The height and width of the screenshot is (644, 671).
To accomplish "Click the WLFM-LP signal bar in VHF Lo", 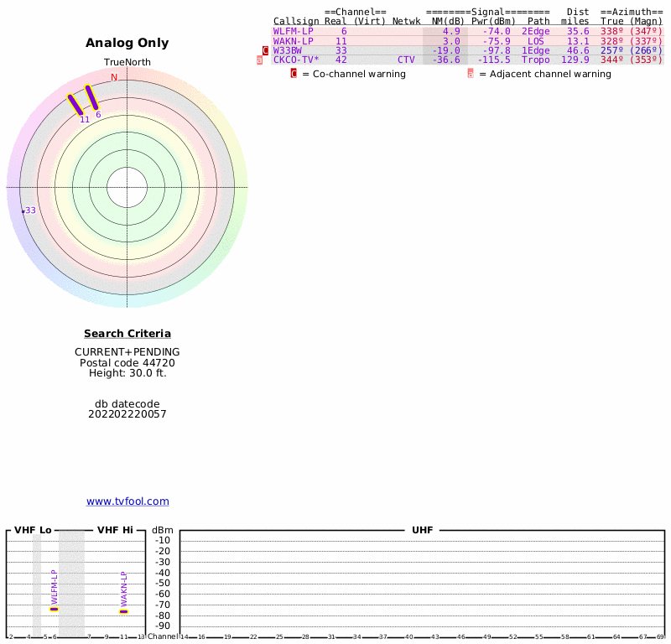I will tap(54, 610).
